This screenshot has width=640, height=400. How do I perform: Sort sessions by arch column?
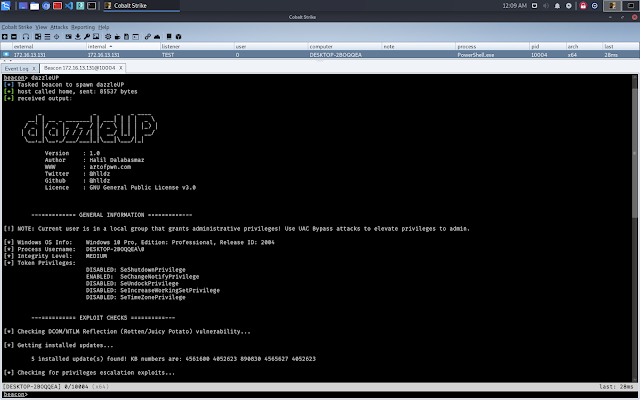pyautogui.click(x=584, y=47)
